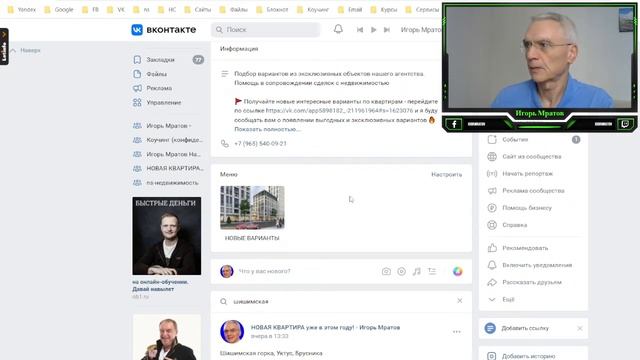This screenshot has height=360, width=640.
Task: Open the Google bookmarks folder
Action: pyautogui.click(x=59, y=9)
